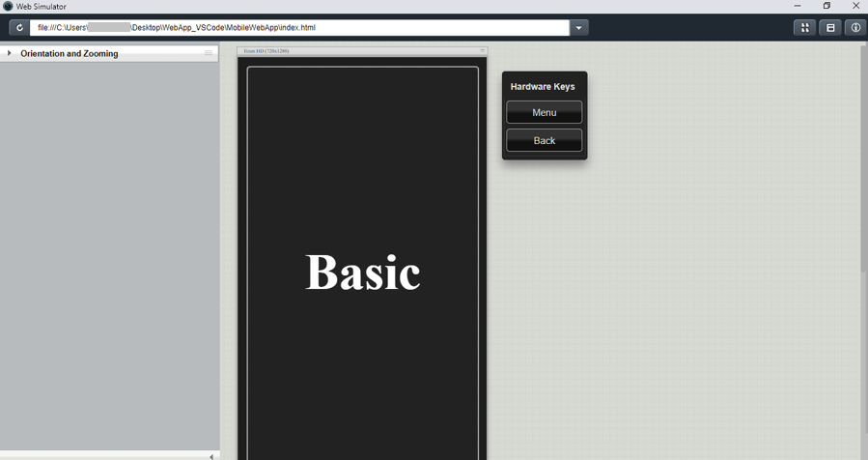Click the Hardware Keys panel title
Screen dimensions: 868x460
(x=543, y=87)
